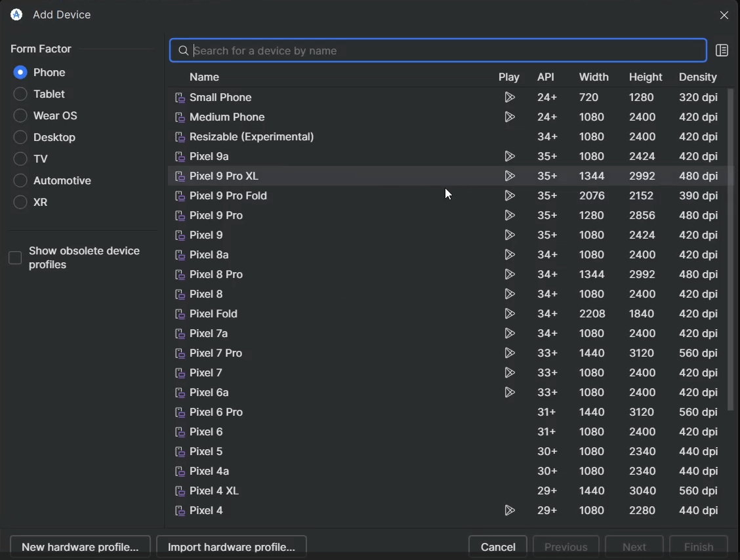Select the Tablet form factor
The image size is (740, 560).
pos(20,94)
